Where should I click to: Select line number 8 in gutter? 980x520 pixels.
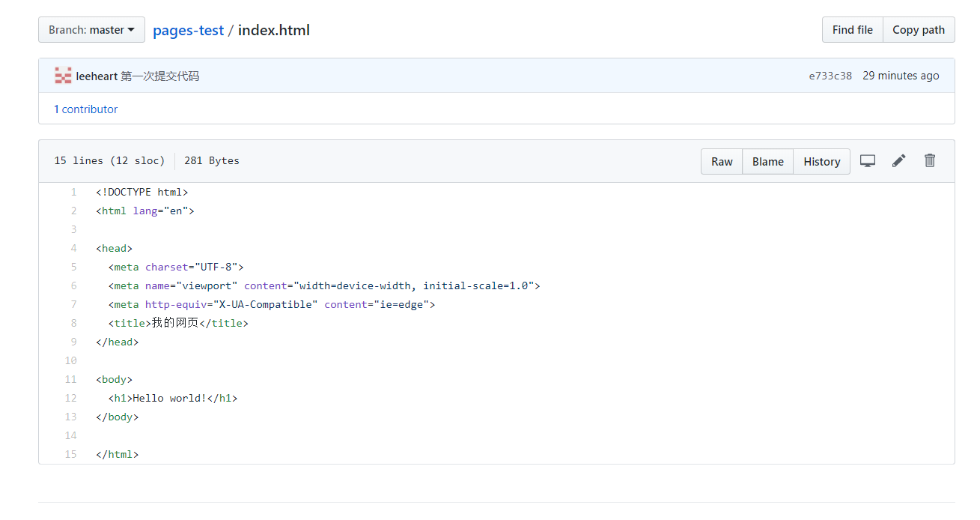pyautogui.click(x=73, y=323)
